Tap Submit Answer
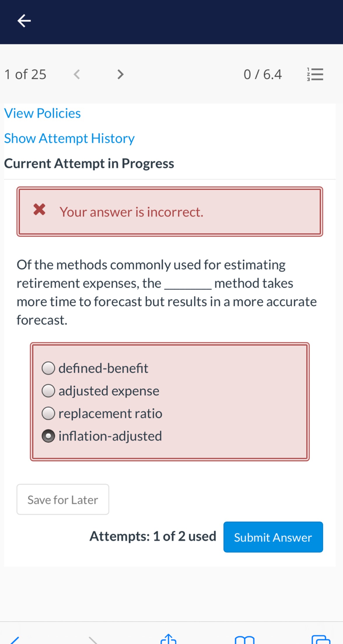 [273, 537]
